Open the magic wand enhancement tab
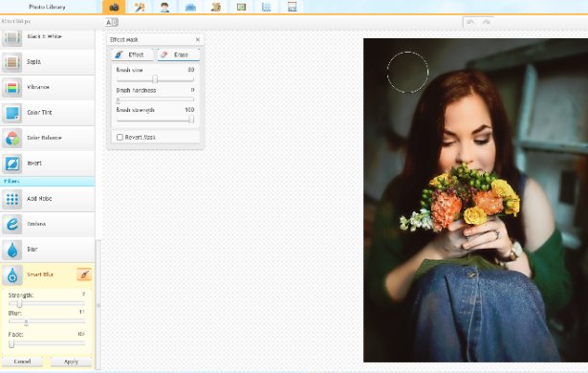The height and width of the screenshot is (373, 588). tap(140, 7)
